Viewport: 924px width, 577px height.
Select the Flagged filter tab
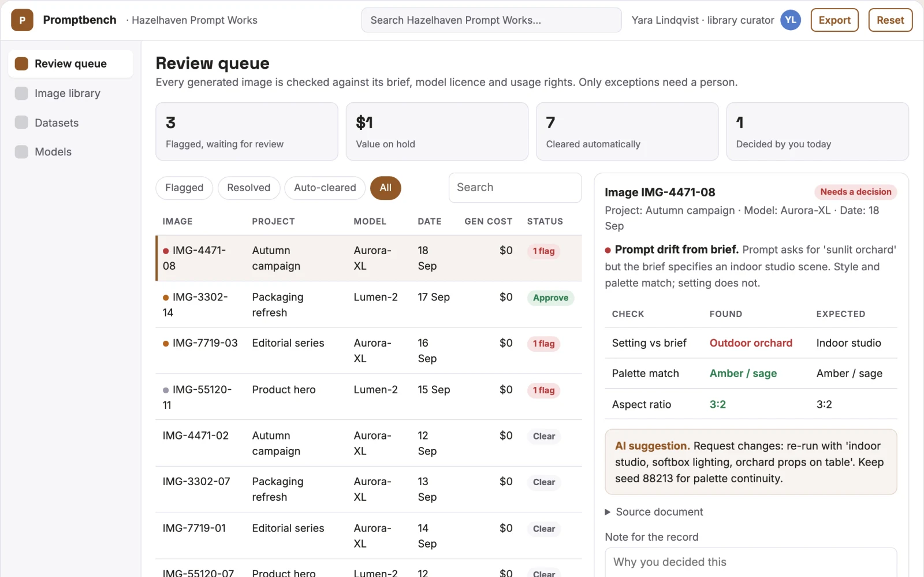(x=184, y=188)
